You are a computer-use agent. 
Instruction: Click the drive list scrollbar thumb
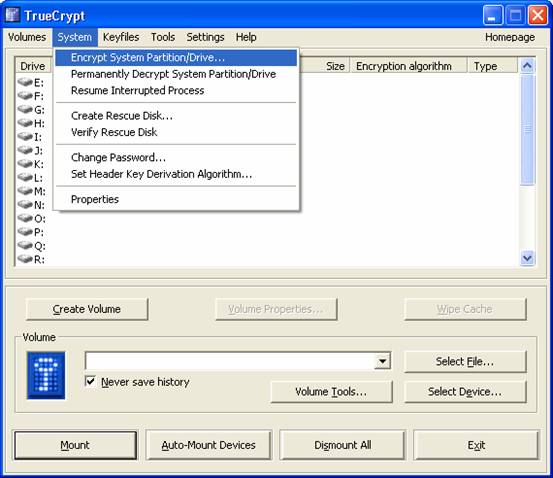pos(527,129)
